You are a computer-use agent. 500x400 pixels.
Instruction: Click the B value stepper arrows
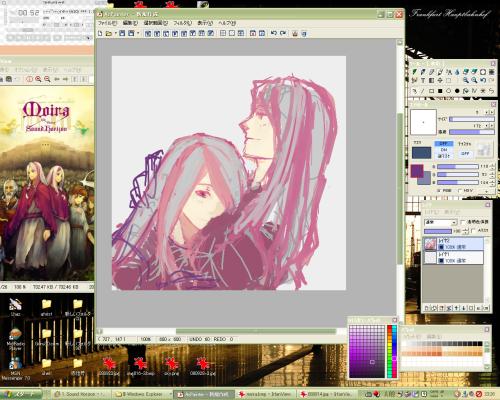pyautogui.click(x=492, y=182)
